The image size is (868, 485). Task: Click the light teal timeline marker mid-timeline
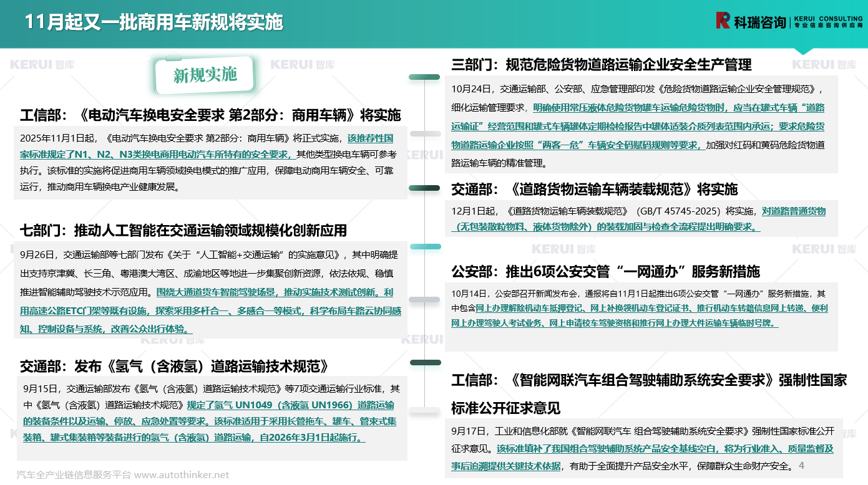click(425, 247)
